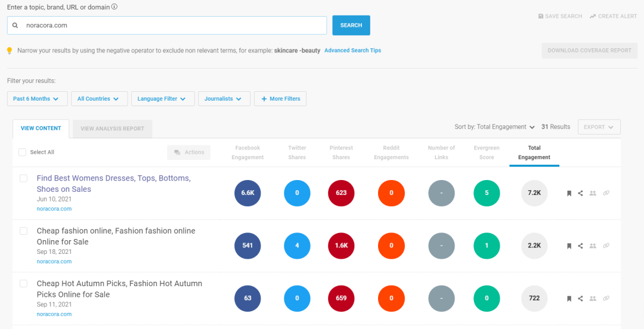Click the noracora.com link under the Sep 11 article
This screenshot has height=329, width=644.
[54, 314]
